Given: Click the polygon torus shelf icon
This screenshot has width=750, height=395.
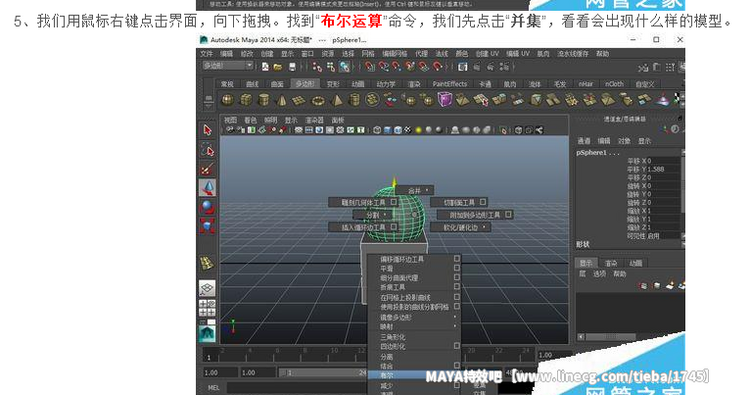Looking at the screenshot, I should tap(318, 100).
